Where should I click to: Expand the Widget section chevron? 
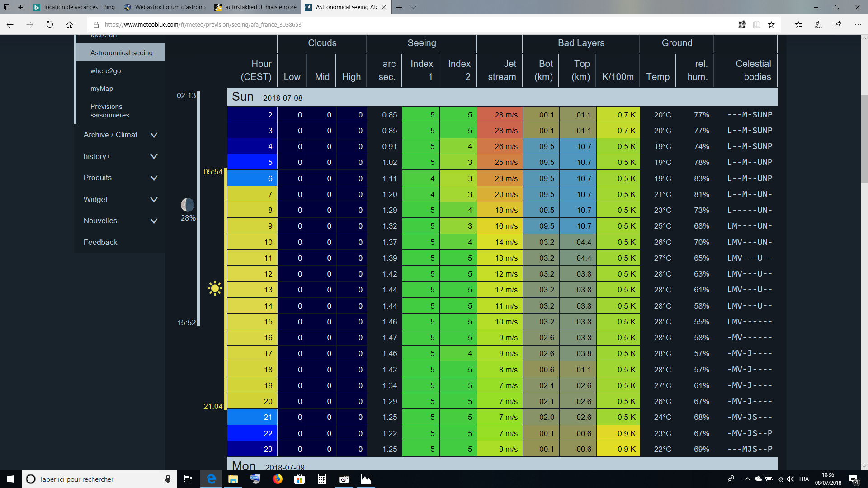point(154,199)
